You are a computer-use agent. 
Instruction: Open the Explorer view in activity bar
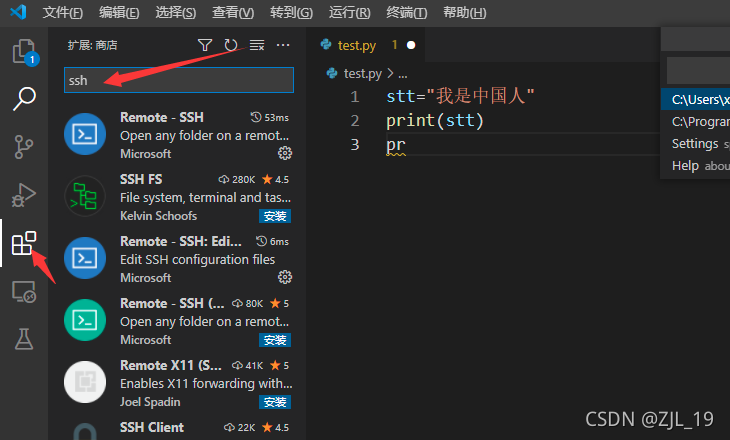(x=24, y=51)
